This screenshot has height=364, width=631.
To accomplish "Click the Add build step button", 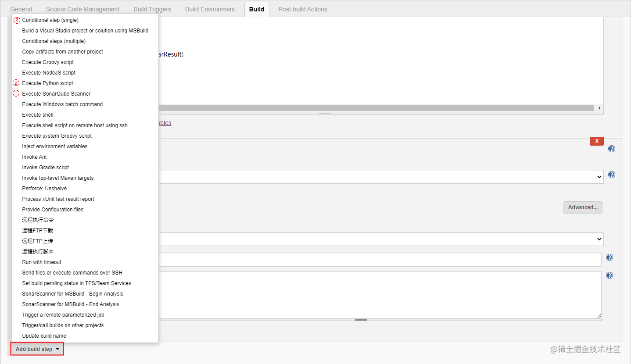I will [36, 348].
